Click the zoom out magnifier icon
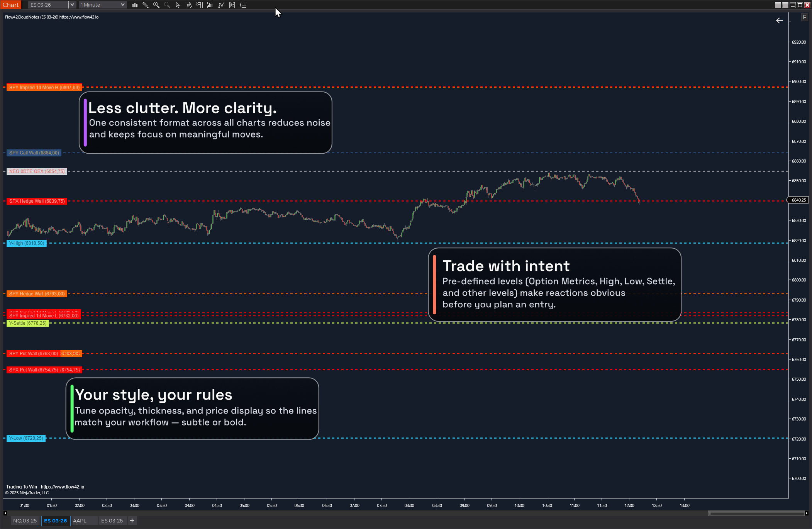This screenshot has width=812, height=529. tap(167, 5)
